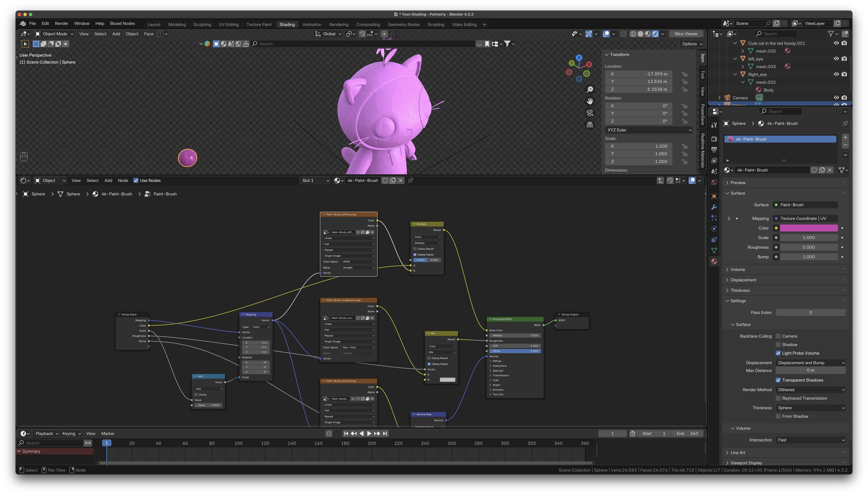Enable Backface Culling Camera checkbox
Image resolution: width=868 pixels, height=495 pixels.
[x=778, y=336]
